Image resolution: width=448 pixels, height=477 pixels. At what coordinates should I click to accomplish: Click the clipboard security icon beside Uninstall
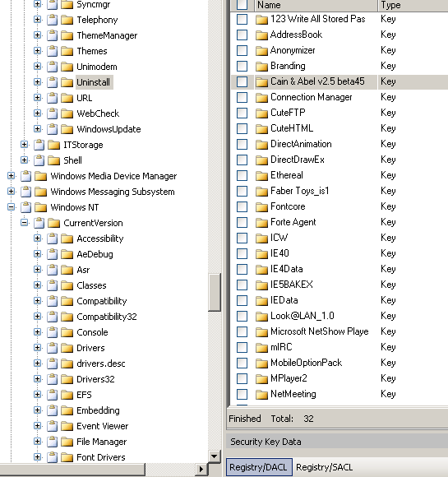pyautogui.click(x=53, y=82)
